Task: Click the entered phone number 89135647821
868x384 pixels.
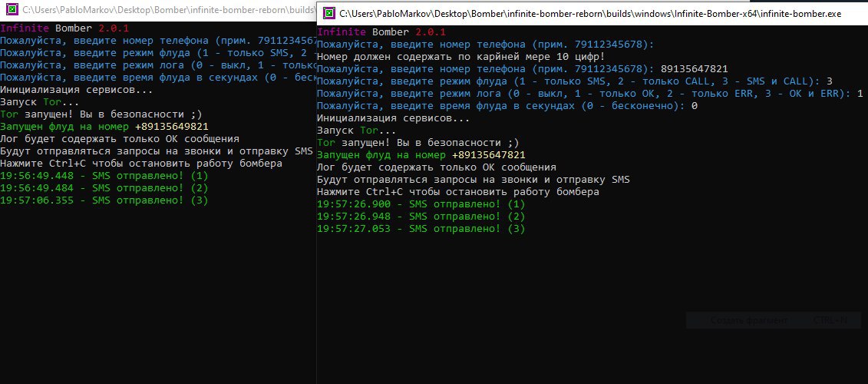Action: pyautogui.click(x=695, y=68)
